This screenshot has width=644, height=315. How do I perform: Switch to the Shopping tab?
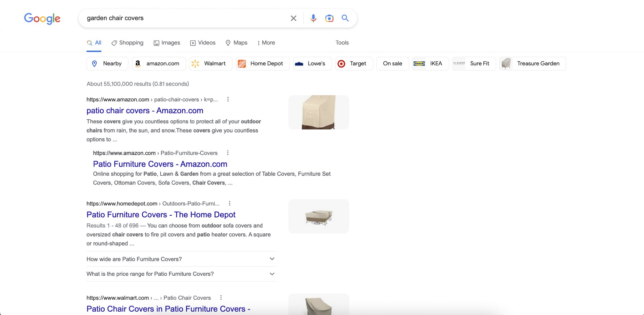(x=127, y=43)
